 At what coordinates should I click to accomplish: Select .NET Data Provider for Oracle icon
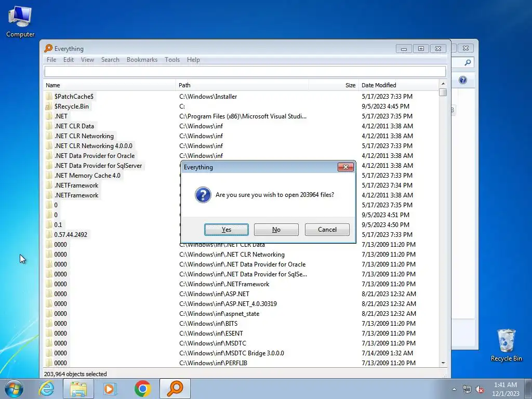pyautogui.click(x=49, y=156)
